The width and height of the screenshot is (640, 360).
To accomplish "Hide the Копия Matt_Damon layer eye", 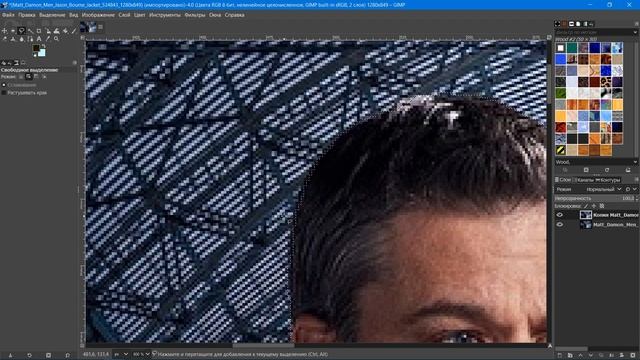I will pyautogui.click(x=560, y=215).
